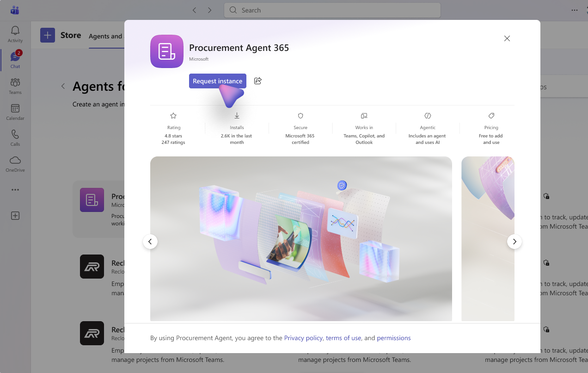Click the Pricing tag icon
Viewport: 588px width, 373px height.
(491, 116)
